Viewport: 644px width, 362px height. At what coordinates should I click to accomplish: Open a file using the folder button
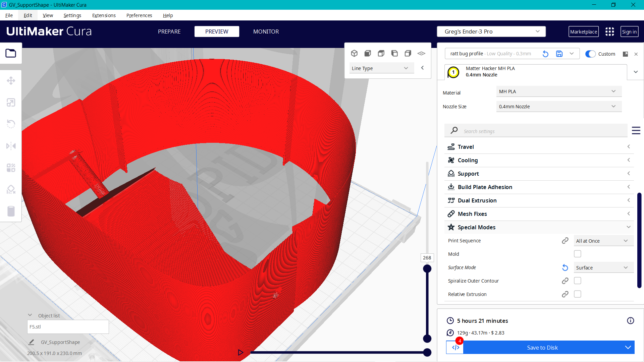(x=11, y=53)
